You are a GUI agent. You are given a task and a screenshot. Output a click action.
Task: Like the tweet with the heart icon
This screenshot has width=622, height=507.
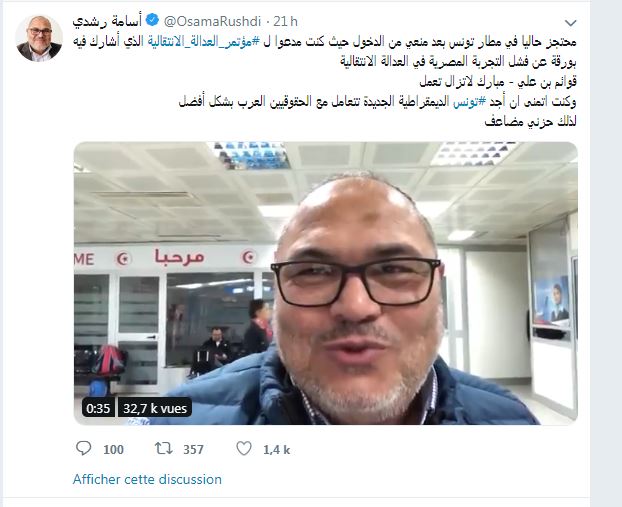point(244,449)
